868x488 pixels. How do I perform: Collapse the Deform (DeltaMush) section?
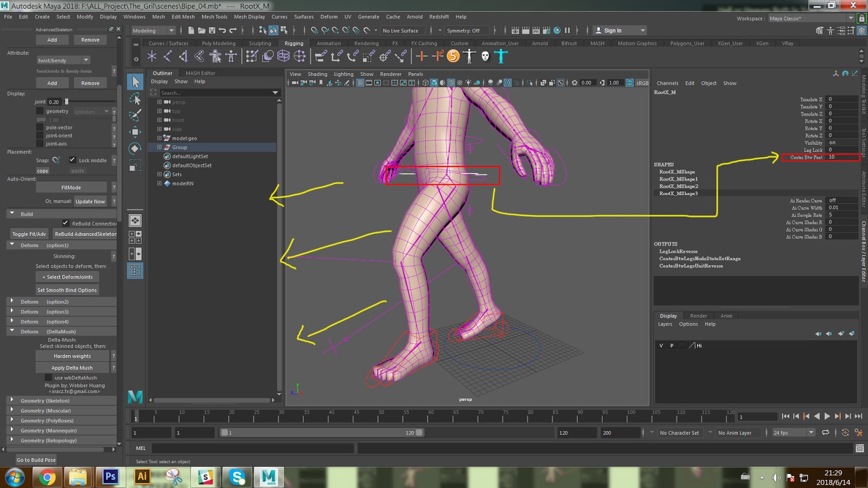pos(12,331)
